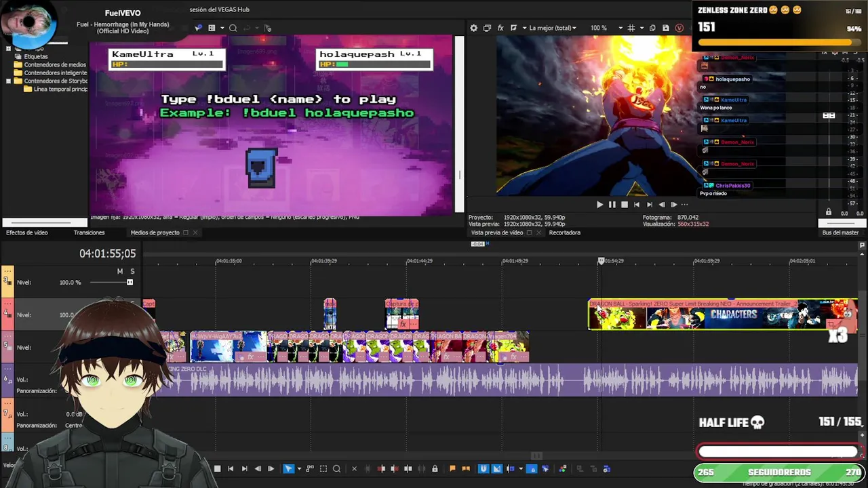The image size is (868, 488).
Task: Select the Etiquetas tree item
Action: pos(36,57)
